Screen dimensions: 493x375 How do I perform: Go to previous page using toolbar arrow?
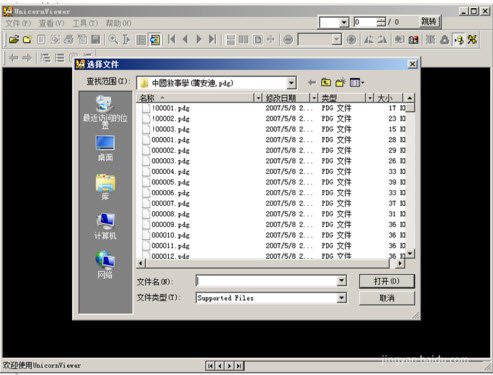point(185,39)
